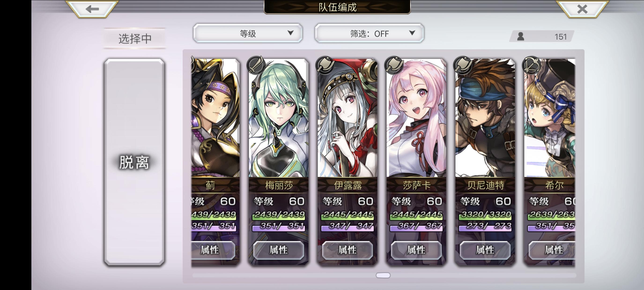Screen dimensions: 644x290
Task: Open 属性 for 贝尼迪特
Action: 485,250
